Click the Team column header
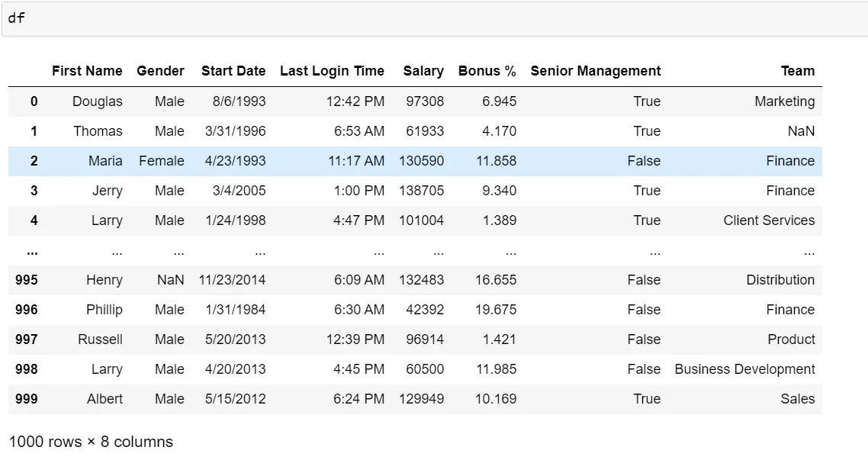 point(798,71)
